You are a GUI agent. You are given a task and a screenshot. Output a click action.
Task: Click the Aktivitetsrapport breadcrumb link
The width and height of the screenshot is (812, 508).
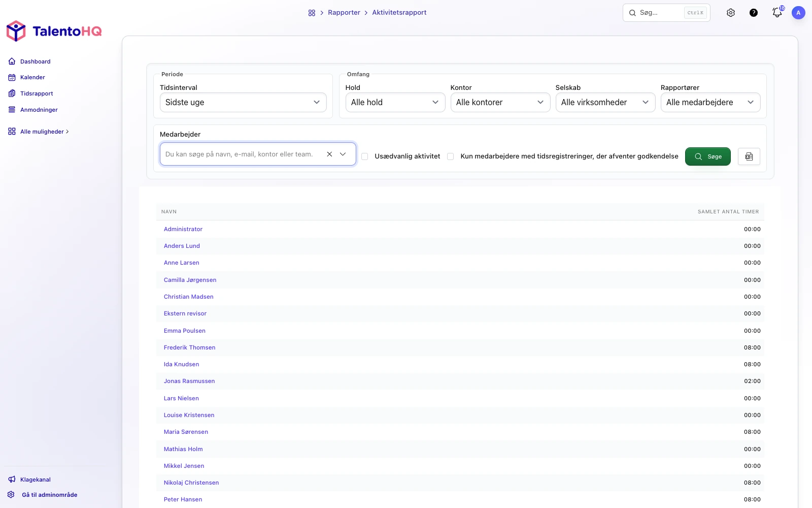tap(399, 13)
